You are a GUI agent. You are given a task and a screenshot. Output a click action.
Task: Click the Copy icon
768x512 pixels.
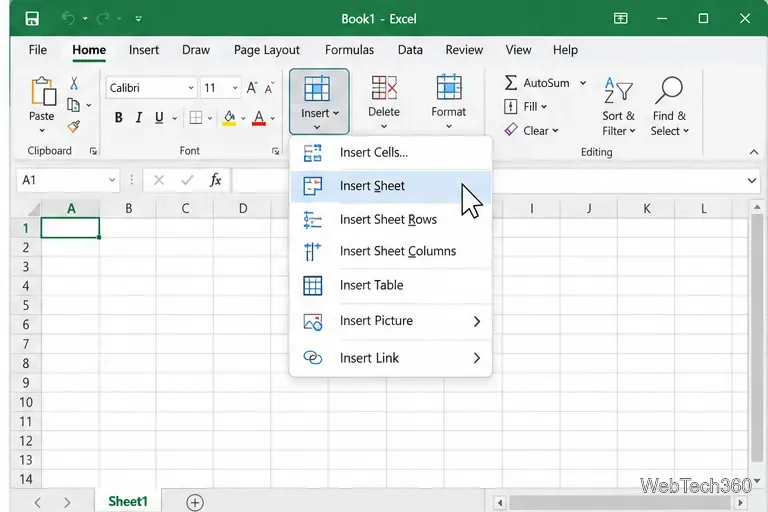click(x=73, y=105)
